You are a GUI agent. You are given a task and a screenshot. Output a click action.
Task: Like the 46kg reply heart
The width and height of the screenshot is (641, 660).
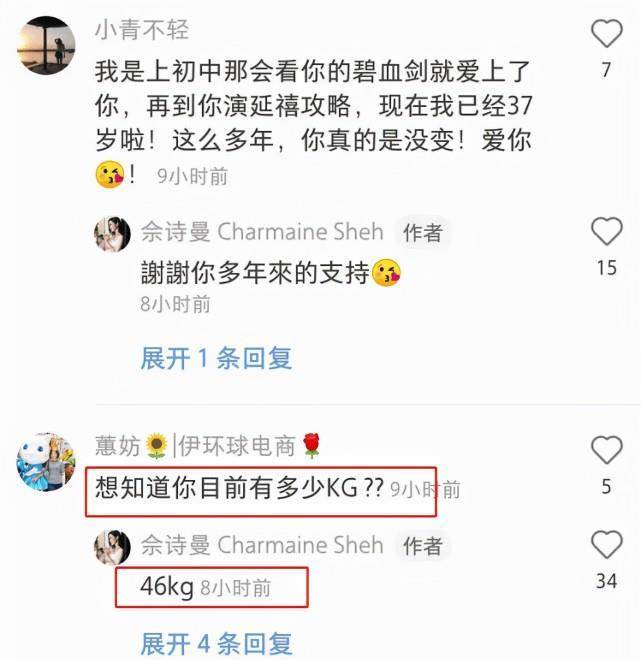pos(606,544)
